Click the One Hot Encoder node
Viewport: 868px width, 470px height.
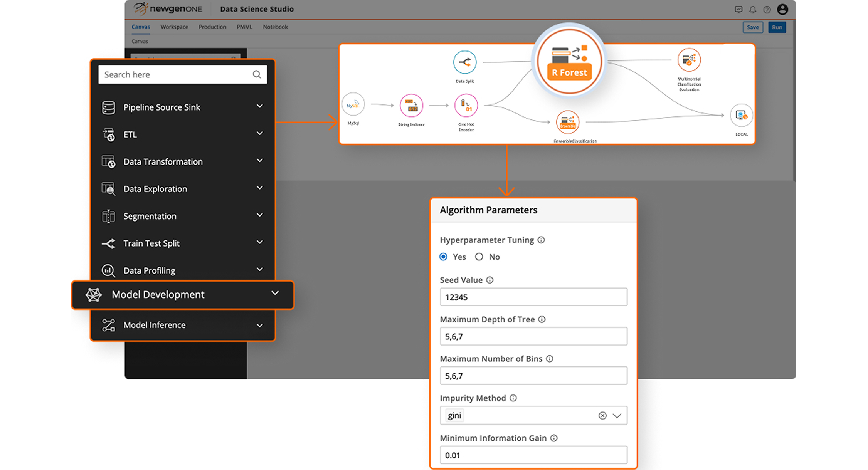point(466,106)
